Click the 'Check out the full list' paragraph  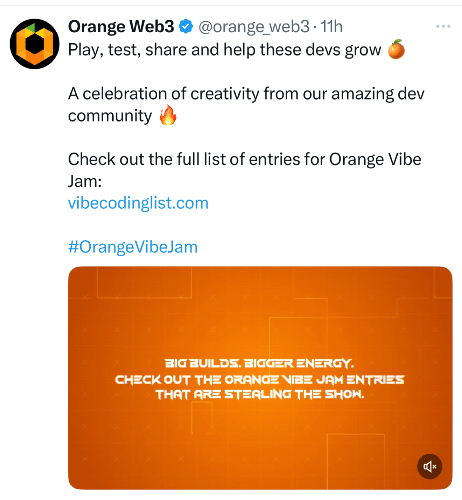(245, 170)
